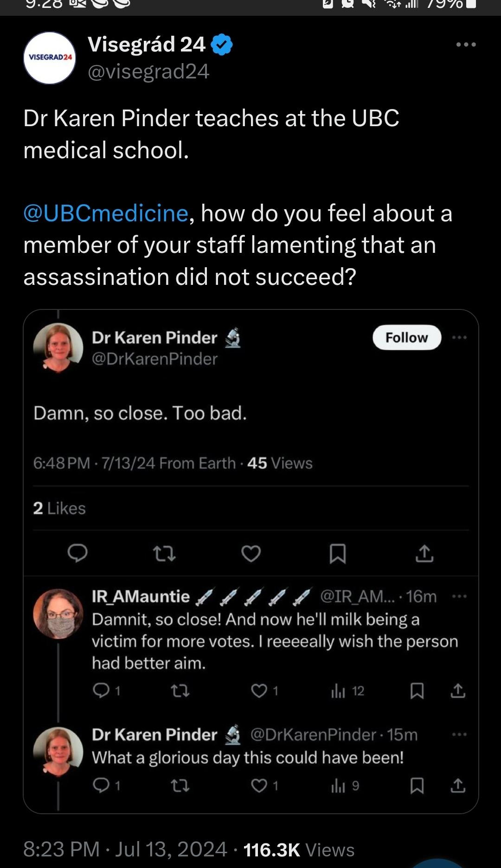Image resolution: width=501 pixels, height=868 pixels.
Task: Tap the Visegrád 24 verified badge
Action: (222, 45)
